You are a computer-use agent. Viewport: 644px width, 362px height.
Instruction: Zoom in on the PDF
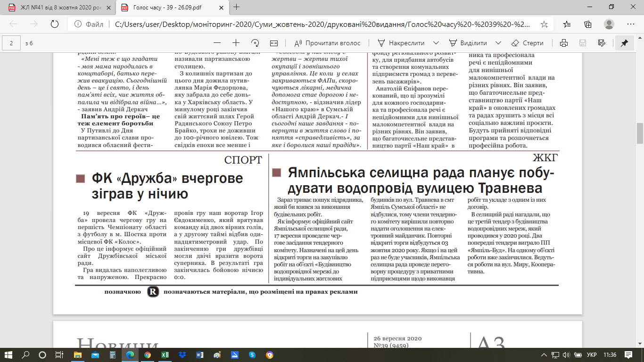click(236, 43)
